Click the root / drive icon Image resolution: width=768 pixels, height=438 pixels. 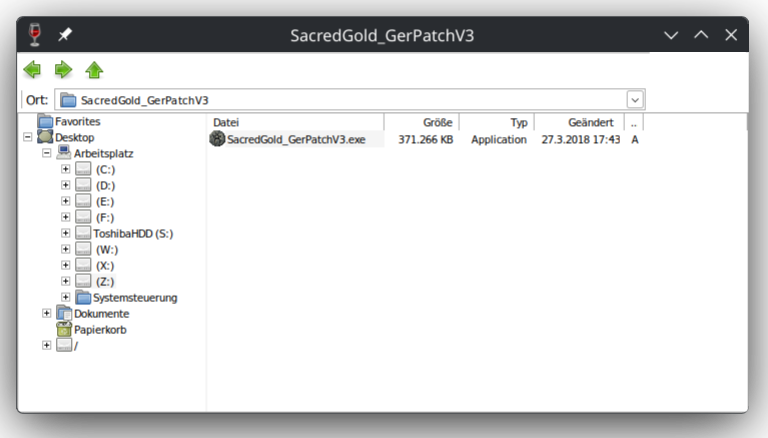coord(64,345)
